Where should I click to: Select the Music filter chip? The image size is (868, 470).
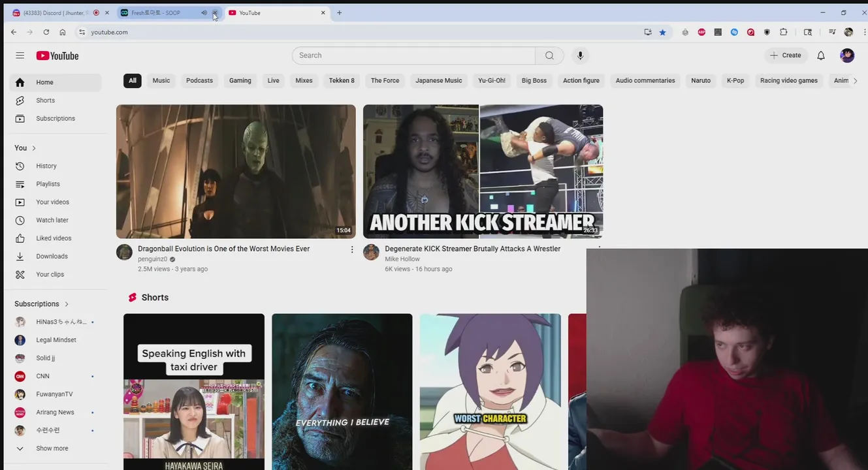coord(161,80)
